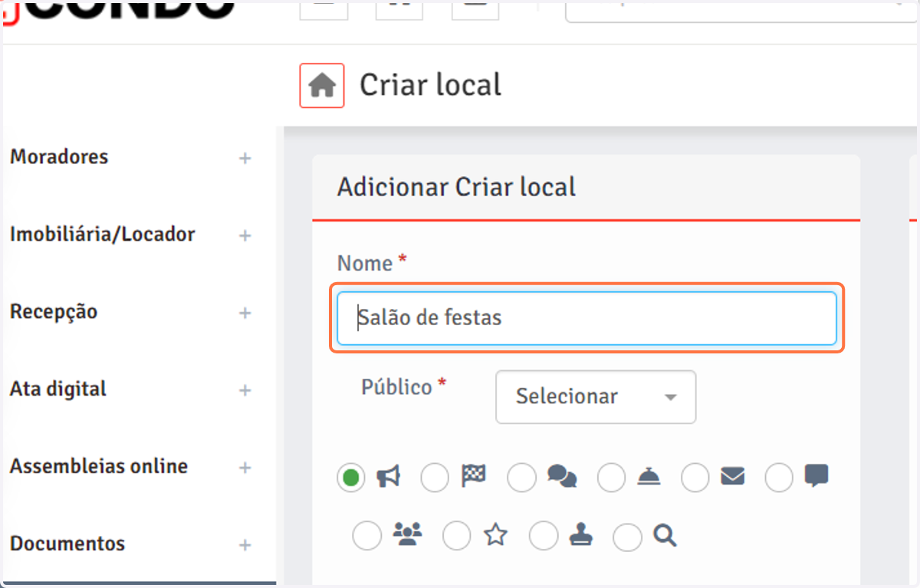This screenshot has width=920, height=588.
Task: Expand Ata digital with its plus sign
Action: coord(245,391)
